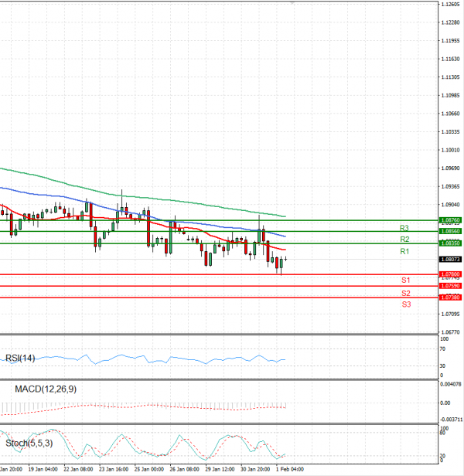Click the 1.09365 value on price axis
The width and height of the screenshot is (464, 476).
pyautogui.click(x=450, y=186)
